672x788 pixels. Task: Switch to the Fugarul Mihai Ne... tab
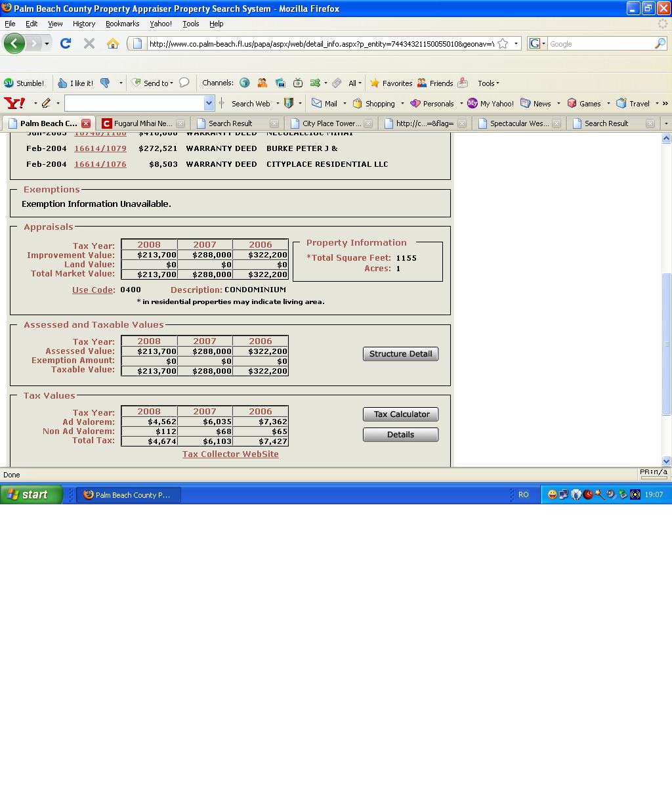pos(144,123)
